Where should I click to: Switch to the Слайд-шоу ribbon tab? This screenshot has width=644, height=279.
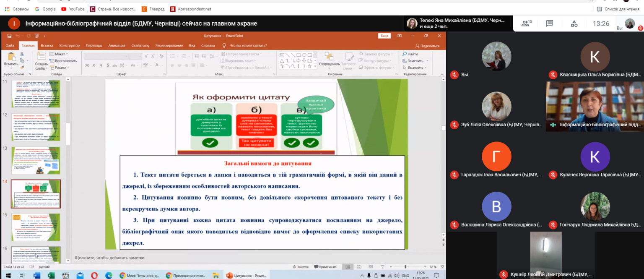[x=140, y=46]
